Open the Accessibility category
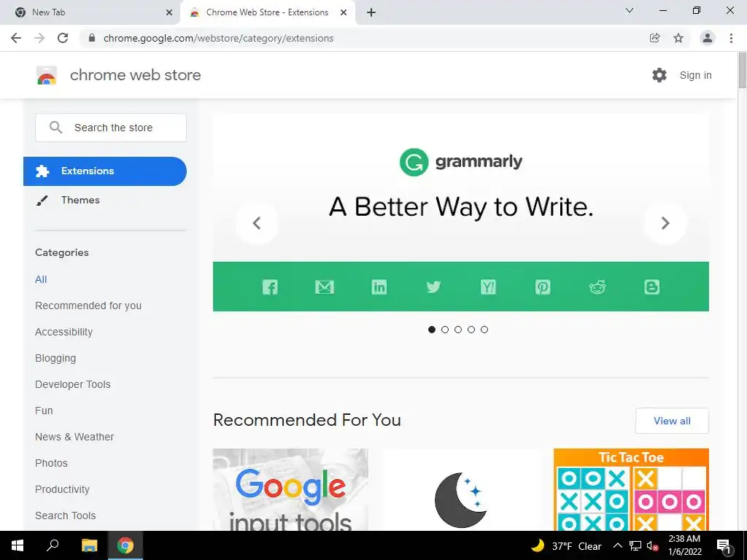Screen dimensions: 747x560 coord(64,332)
